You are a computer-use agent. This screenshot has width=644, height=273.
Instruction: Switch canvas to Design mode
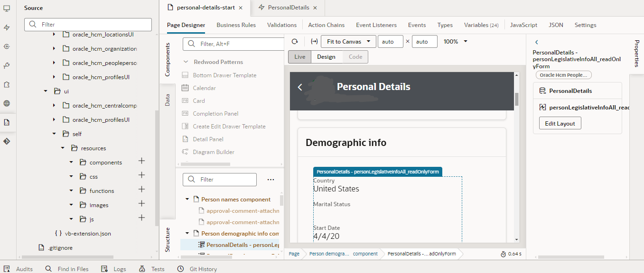(326, 57)
